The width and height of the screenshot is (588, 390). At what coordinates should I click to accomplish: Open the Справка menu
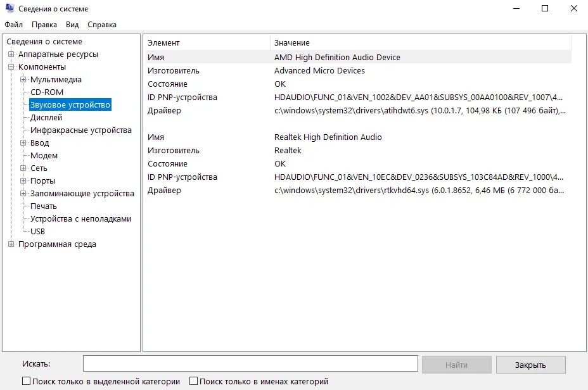pyautogui.click(x=102, y=25)
